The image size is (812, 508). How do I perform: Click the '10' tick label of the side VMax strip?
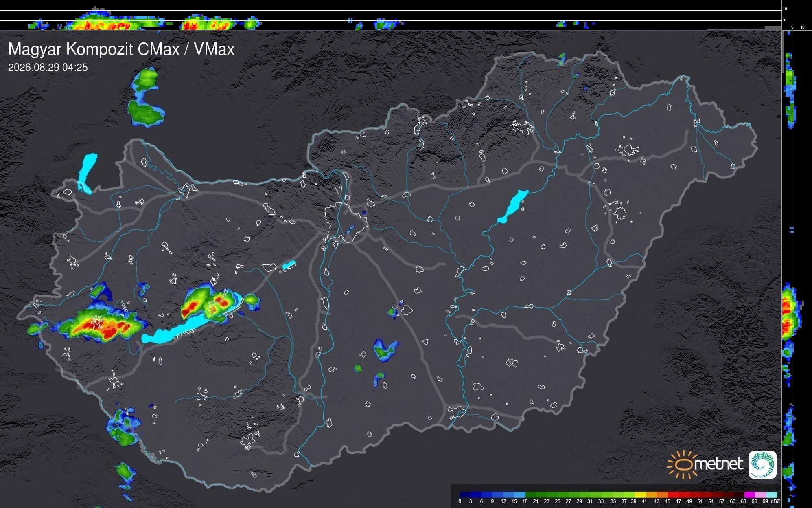(x=803, y=27)
